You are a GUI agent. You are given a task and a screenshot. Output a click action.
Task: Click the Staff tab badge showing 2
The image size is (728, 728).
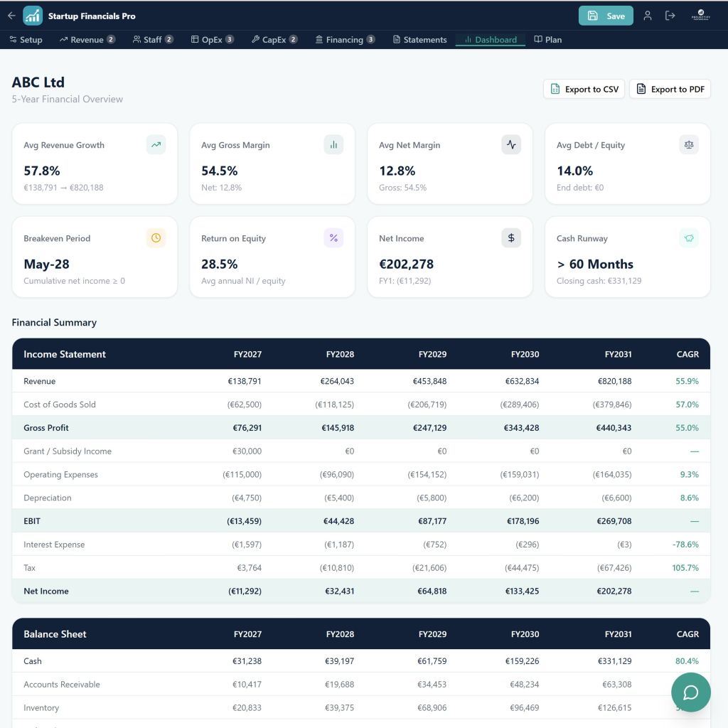pyautogui.click(x=169, y=40)
